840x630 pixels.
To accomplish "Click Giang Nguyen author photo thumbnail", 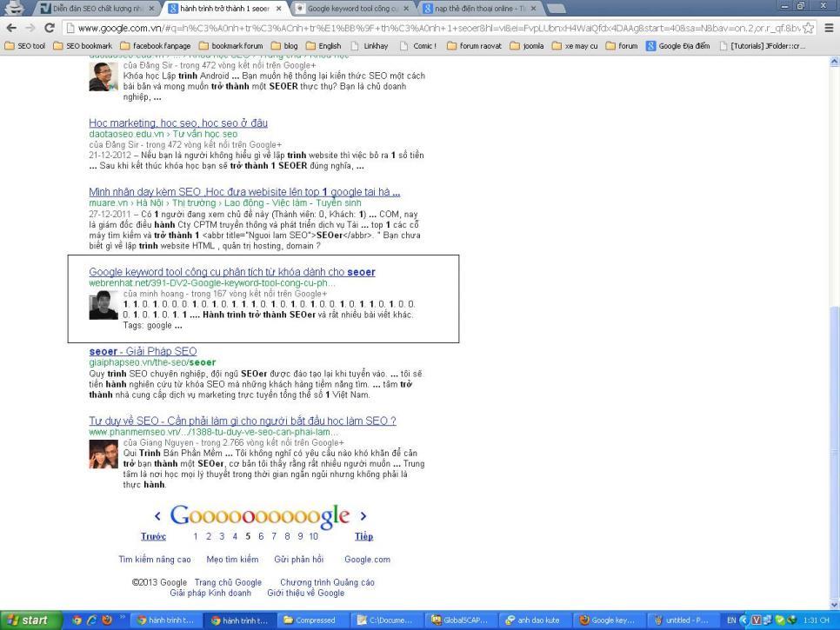I will 103,454.
